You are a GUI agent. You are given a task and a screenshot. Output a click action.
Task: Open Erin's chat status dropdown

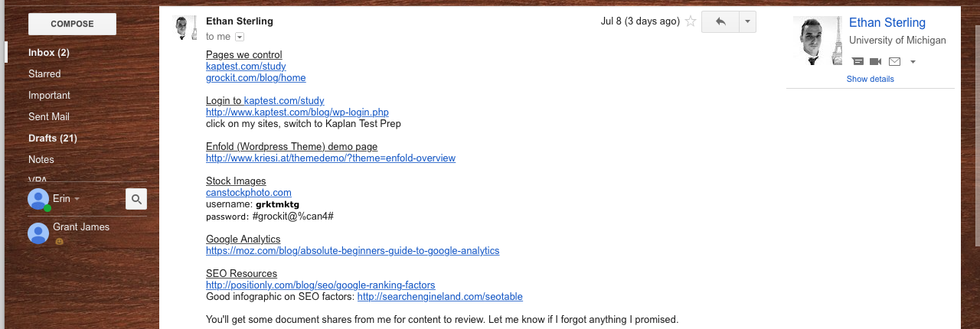77,199
